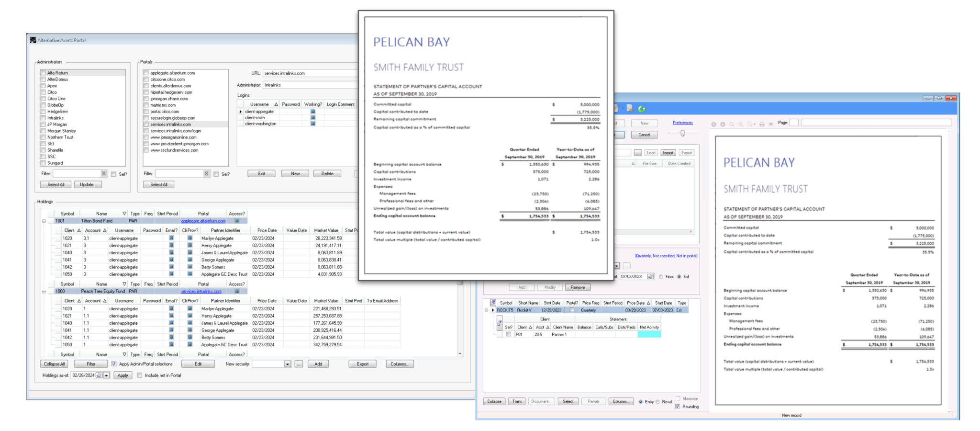Collapse the Tifton Bond Fund row

44,221
